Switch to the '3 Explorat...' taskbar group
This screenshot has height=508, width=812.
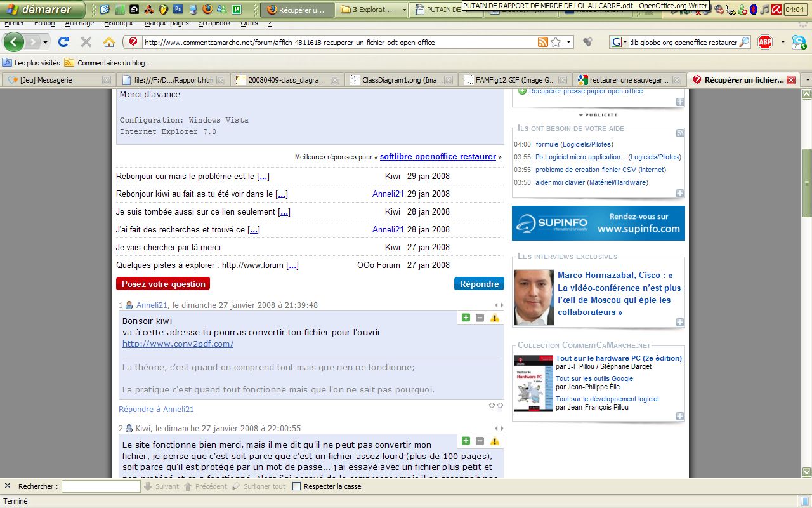coord(372,10)
